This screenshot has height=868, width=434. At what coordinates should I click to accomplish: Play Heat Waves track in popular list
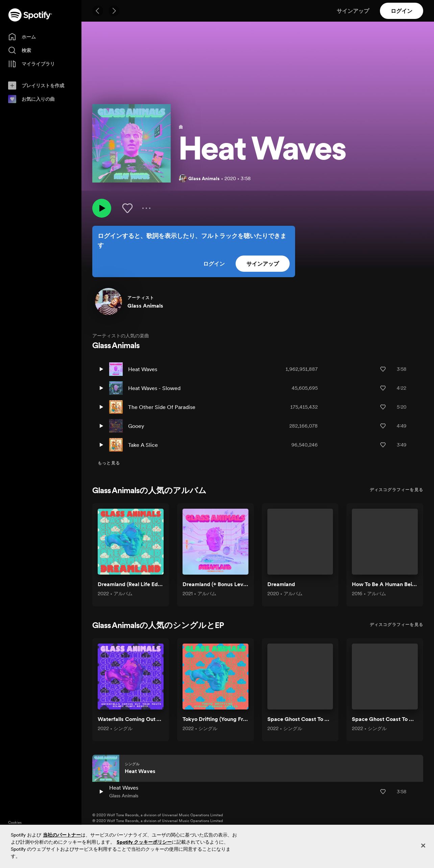point(101,369)
